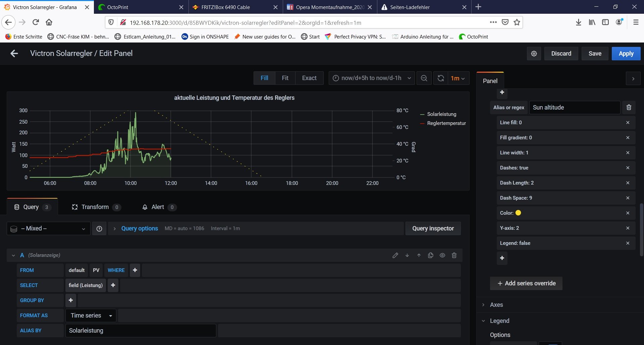Viewport: 644px width, 345px height.
Task: Duplicate query A with the copy icon
Action: pos(431,255)
